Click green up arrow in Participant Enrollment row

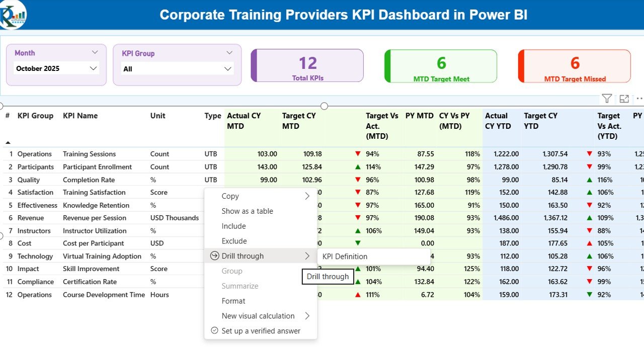click(358, 167)
